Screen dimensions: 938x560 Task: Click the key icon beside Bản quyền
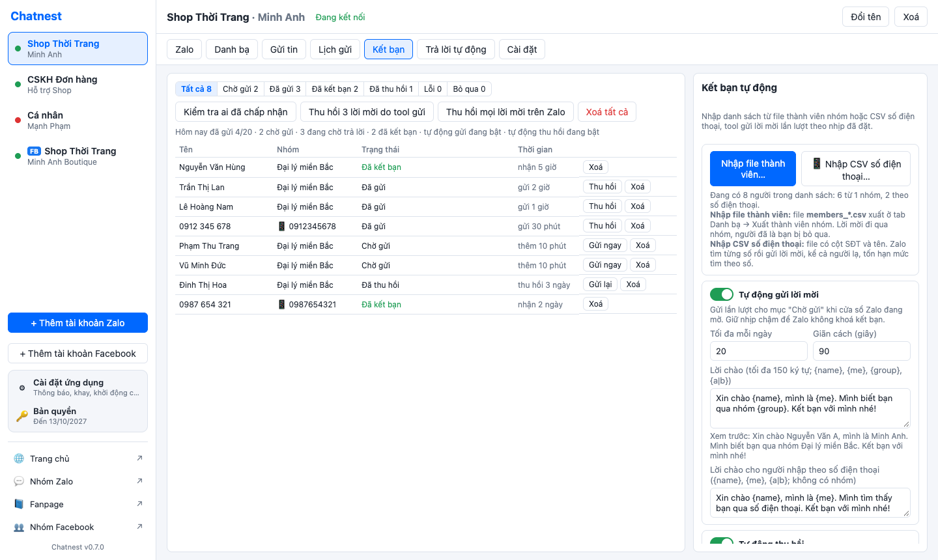(22, 416)
